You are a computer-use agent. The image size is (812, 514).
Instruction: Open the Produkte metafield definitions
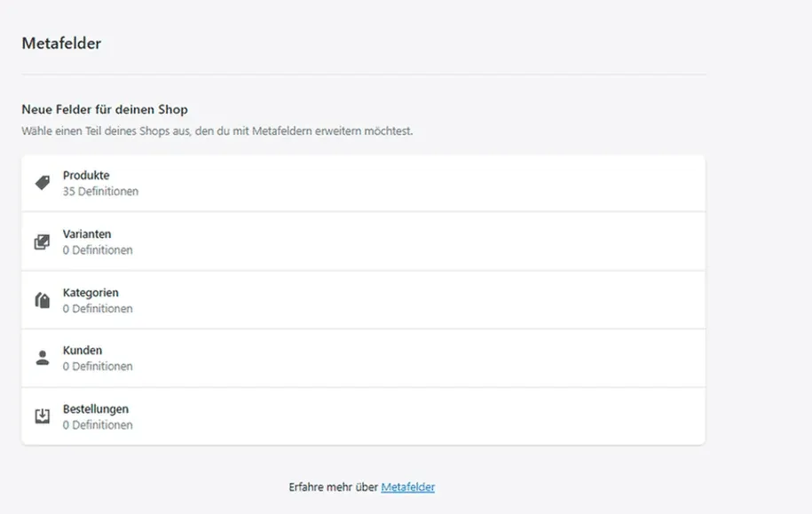86,176
